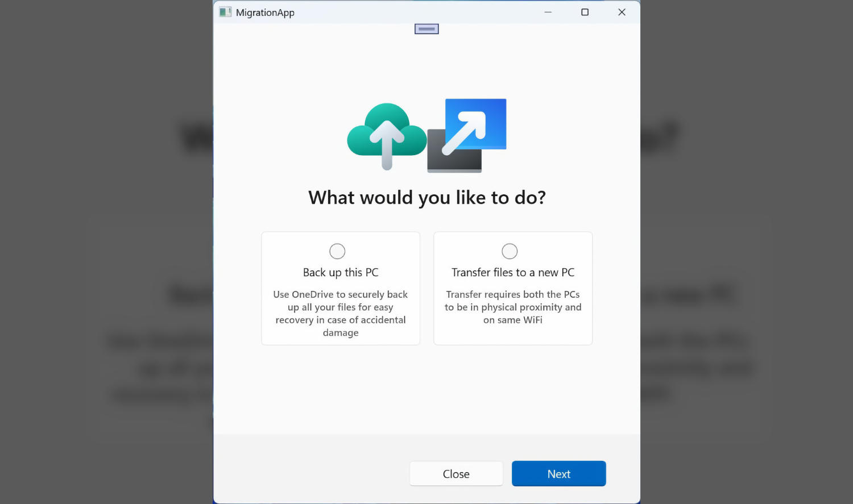Maximize the MigrationApp window

[585, 12]
